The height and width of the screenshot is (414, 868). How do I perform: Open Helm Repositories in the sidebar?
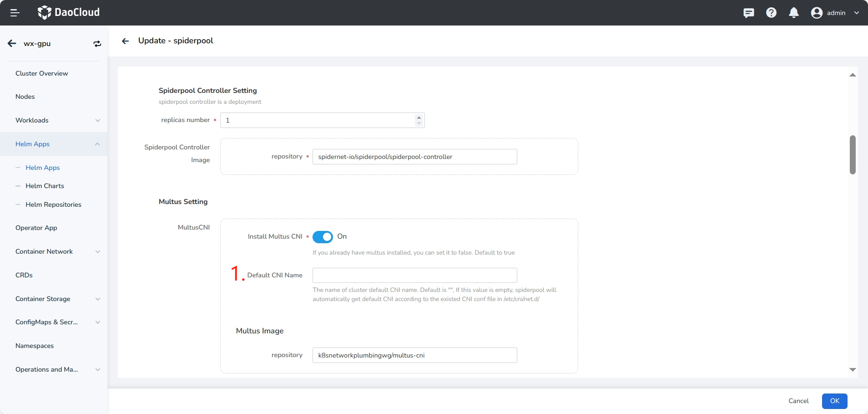pyautogui.click(x=53, y=204)
